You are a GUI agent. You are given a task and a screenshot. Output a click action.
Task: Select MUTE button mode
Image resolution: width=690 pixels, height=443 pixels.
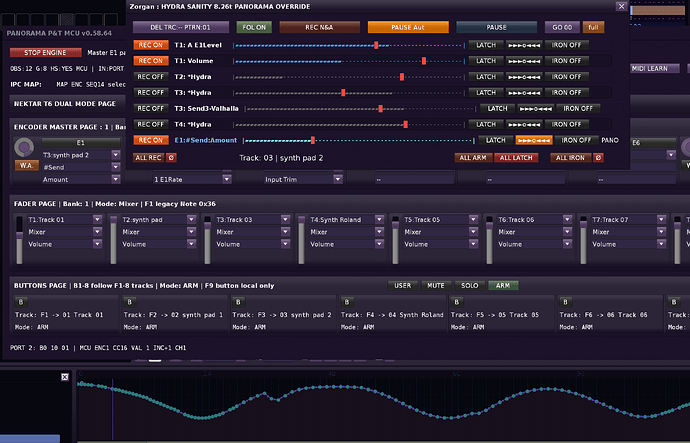[x=436, y=286]
